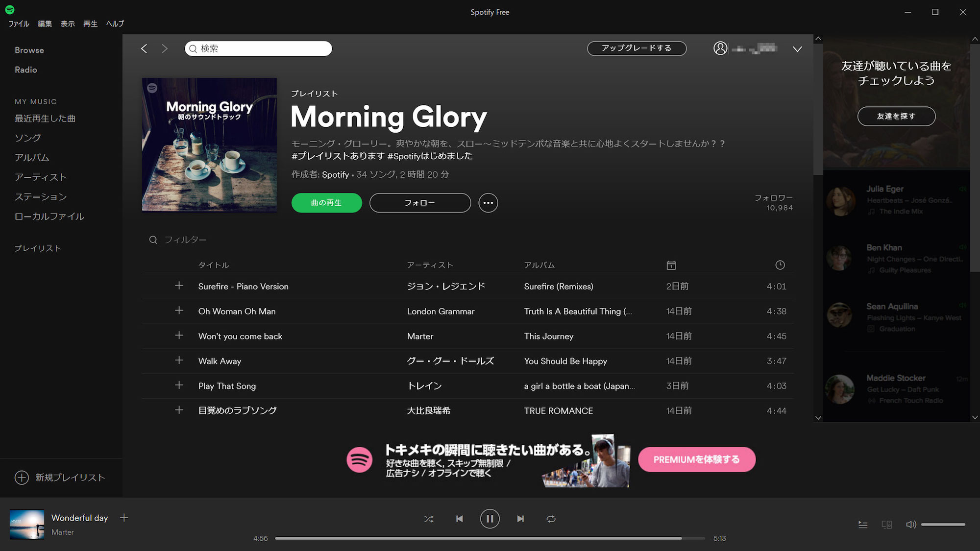
Task: Add Play That Song to library
Action: pyautogui.click(x=179, y=385)
